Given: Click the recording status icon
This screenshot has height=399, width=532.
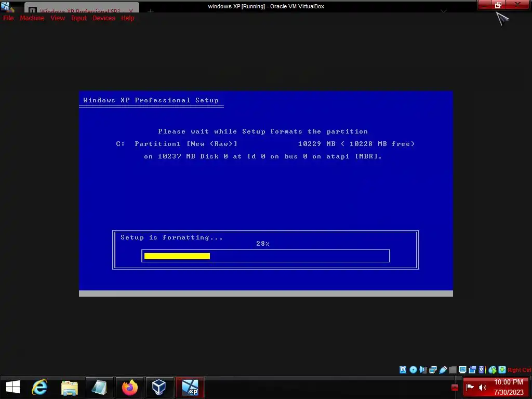Looking at the screenshot, I should pyautogui.click(x=472, y=370).
